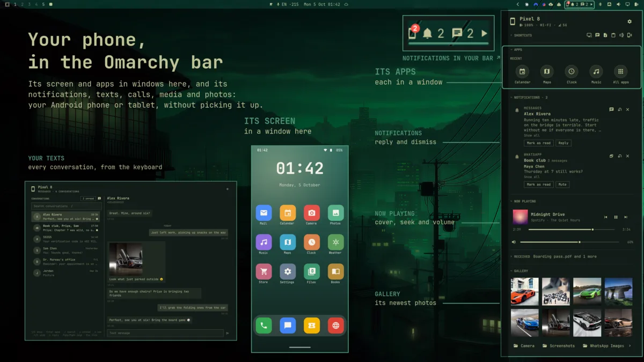Open the Store app on phone screen
This screenshot has height=362, width=644.
coord(264,272)
